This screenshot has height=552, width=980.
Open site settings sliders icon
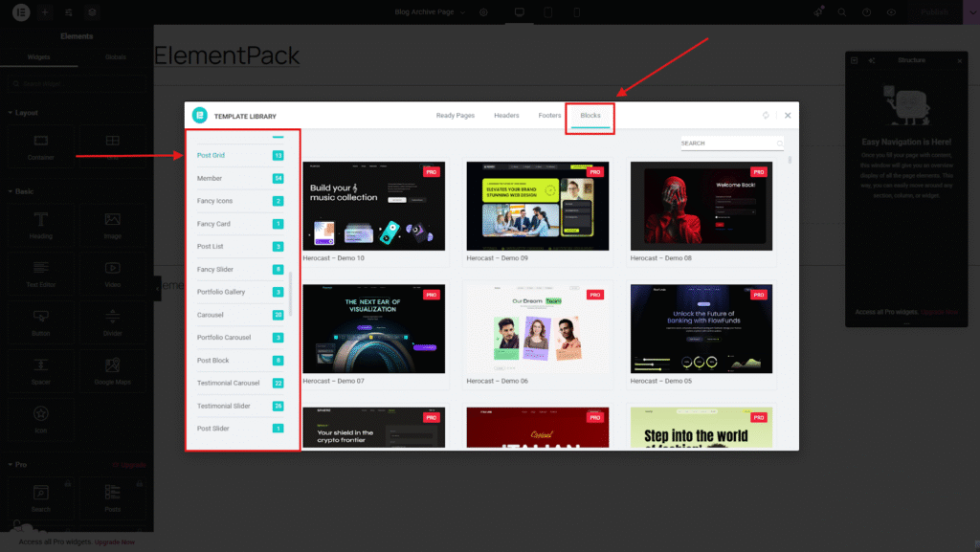(69, 11)
